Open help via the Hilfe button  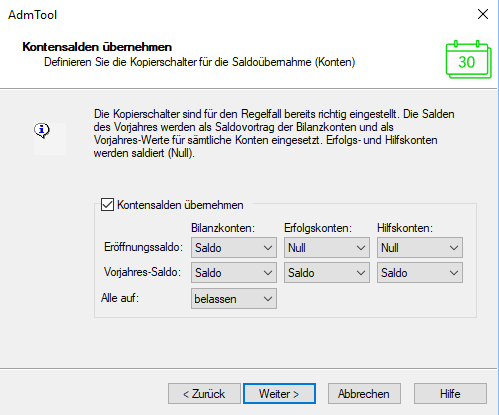450,394
